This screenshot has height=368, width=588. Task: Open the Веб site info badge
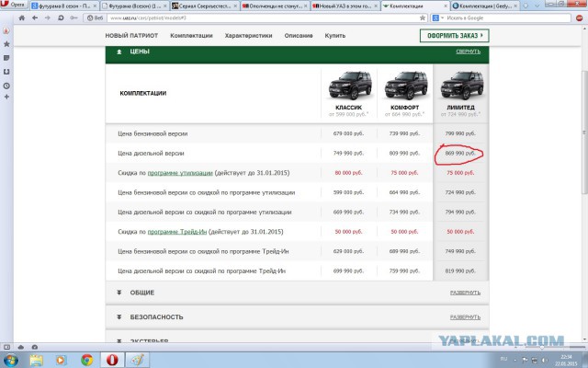(95, 18)
